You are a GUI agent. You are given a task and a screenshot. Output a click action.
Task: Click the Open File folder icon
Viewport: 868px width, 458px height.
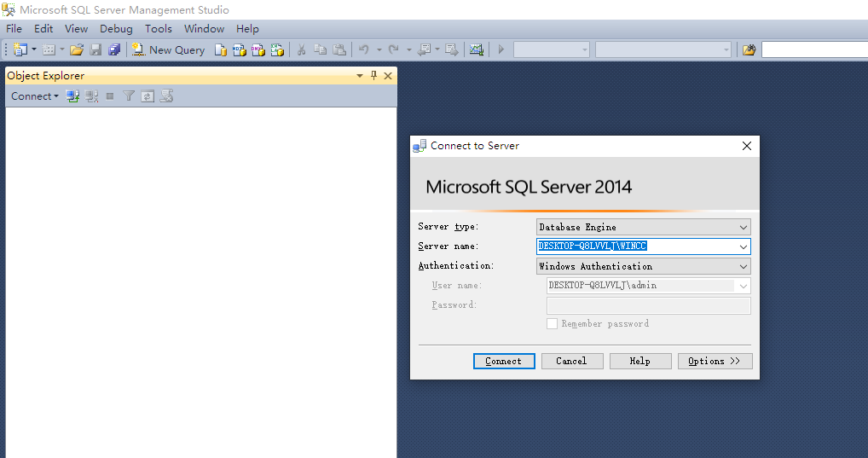point(77,49)
